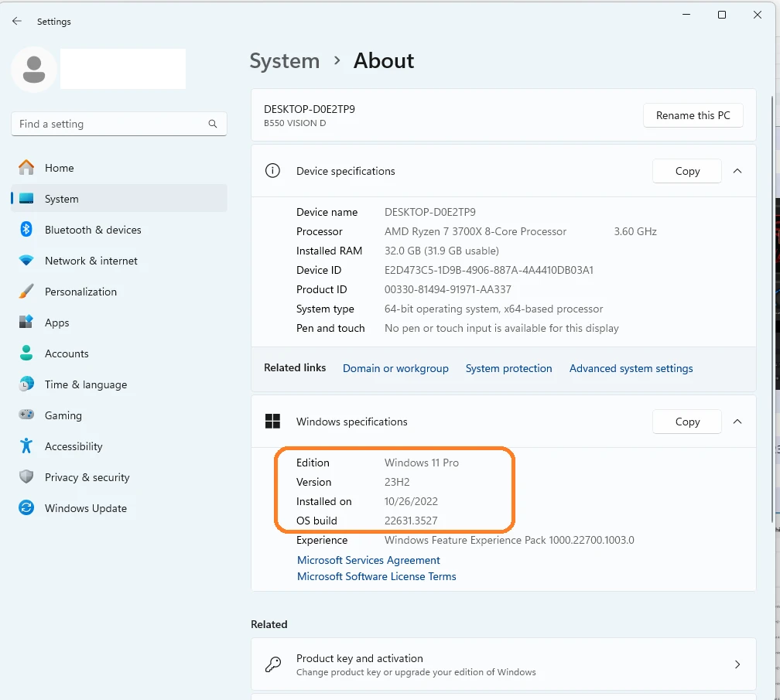Click the Home icon in sidebar
Screen dimensions: 780x700
click(26, 168)
